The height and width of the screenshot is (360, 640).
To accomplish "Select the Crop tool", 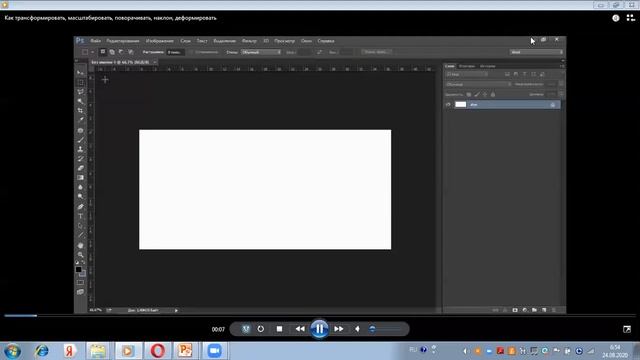I will coord(80,111).
